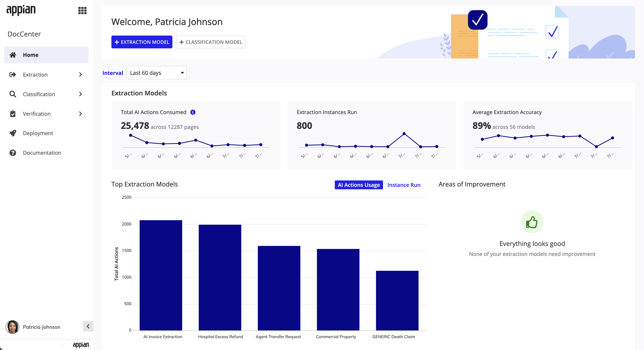Click the green thumbs-up icon

tap(532, 222)
